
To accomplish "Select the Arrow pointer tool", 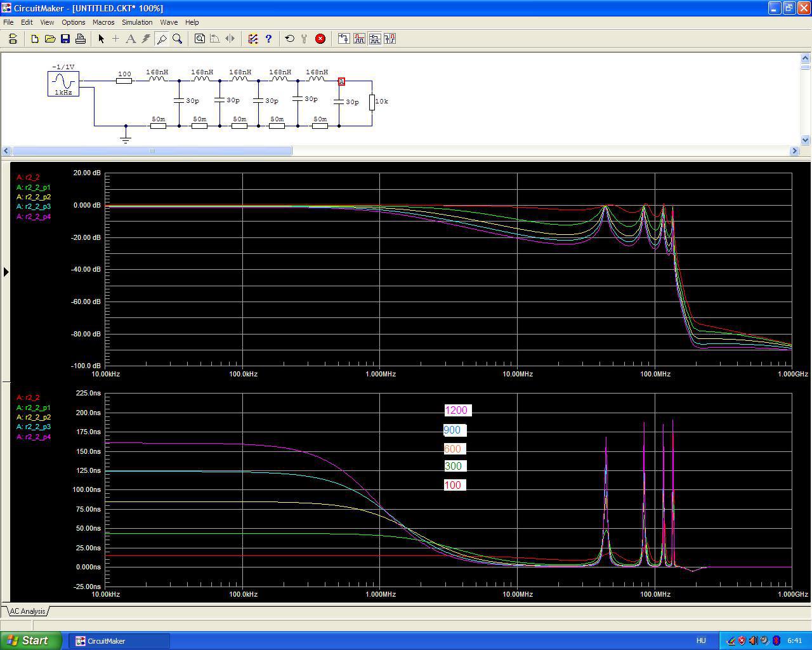I will (101, 39).
